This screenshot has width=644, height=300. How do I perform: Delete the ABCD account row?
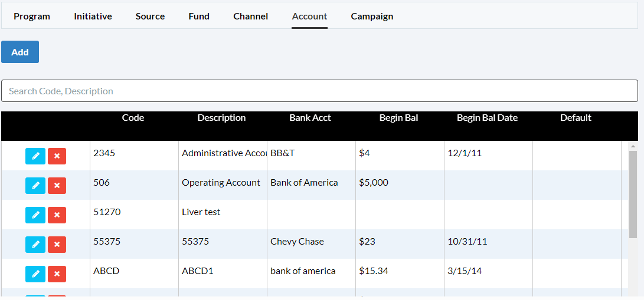[x=57, y=274]
